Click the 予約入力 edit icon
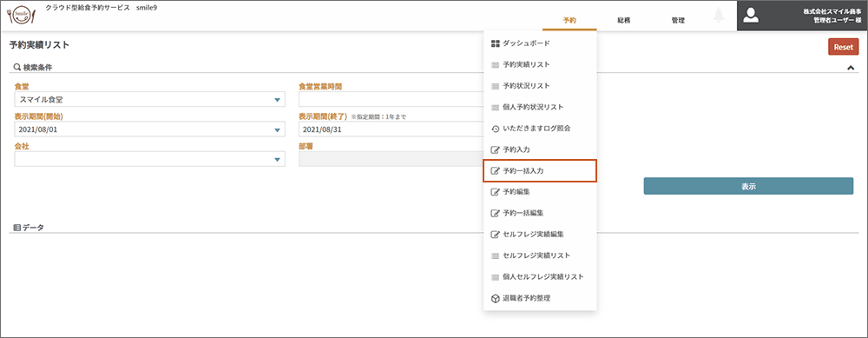The image size is (868, 338). coord(495,149)
